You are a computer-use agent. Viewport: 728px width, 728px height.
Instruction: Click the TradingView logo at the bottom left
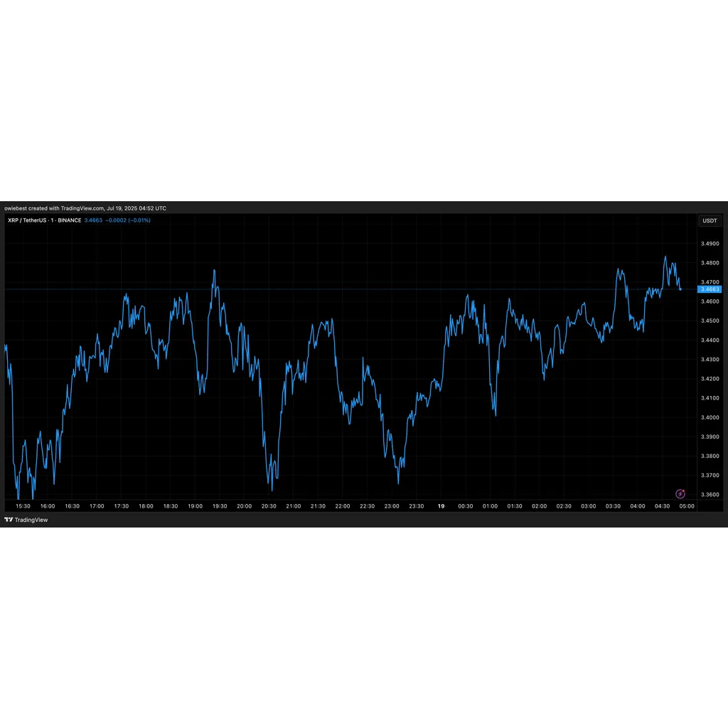(x=26, y=520)
